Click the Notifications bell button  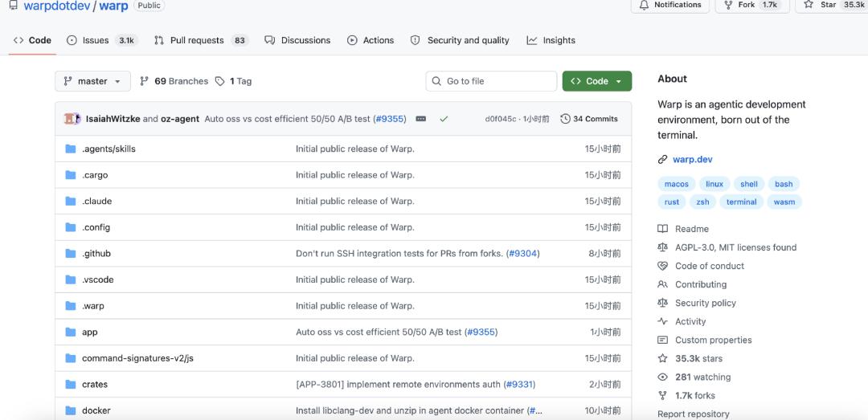pos(670,5)
